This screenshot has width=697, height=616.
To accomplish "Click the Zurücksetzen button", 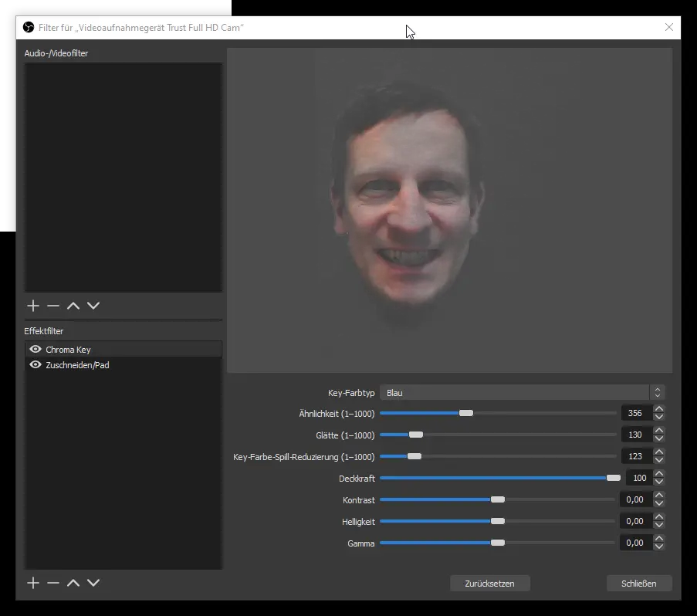I will [489, 584].
